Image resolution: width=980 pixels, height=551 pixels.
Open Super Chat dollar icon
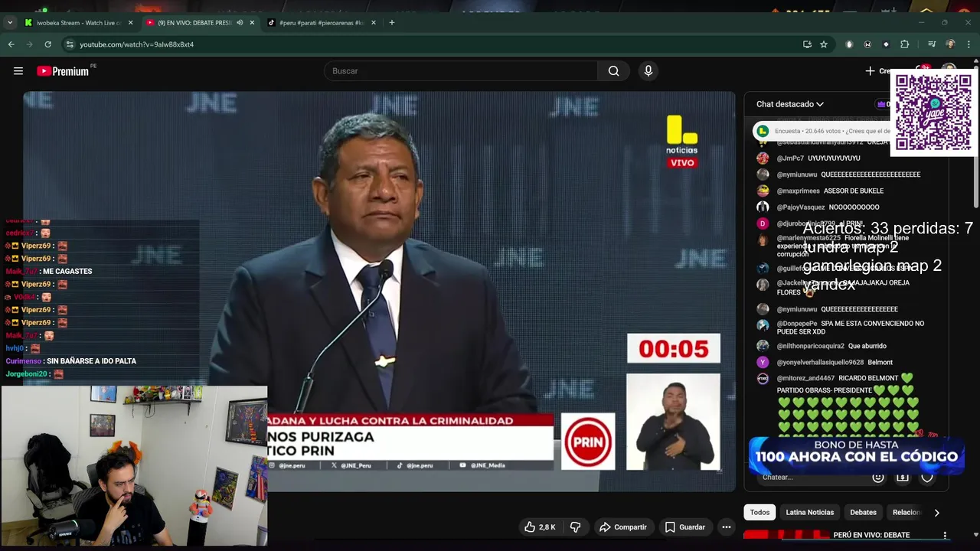pos(903,478)
